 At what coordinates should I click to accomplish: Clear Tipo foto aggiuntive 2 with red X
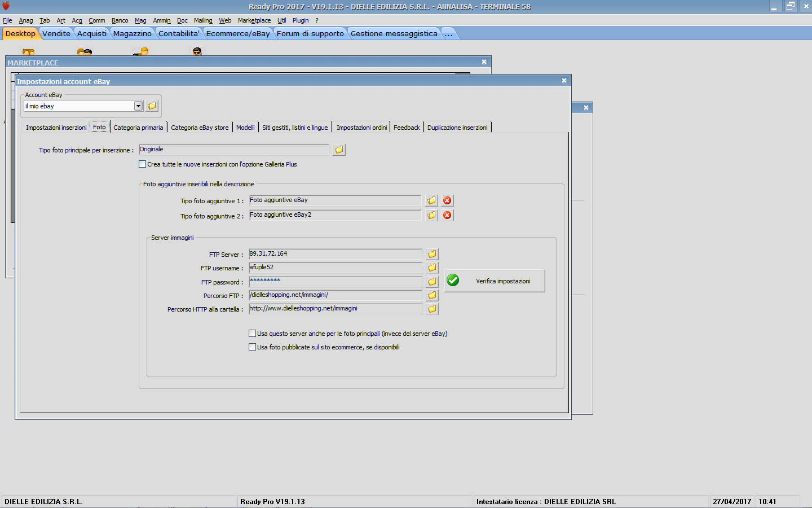(447, 215)
